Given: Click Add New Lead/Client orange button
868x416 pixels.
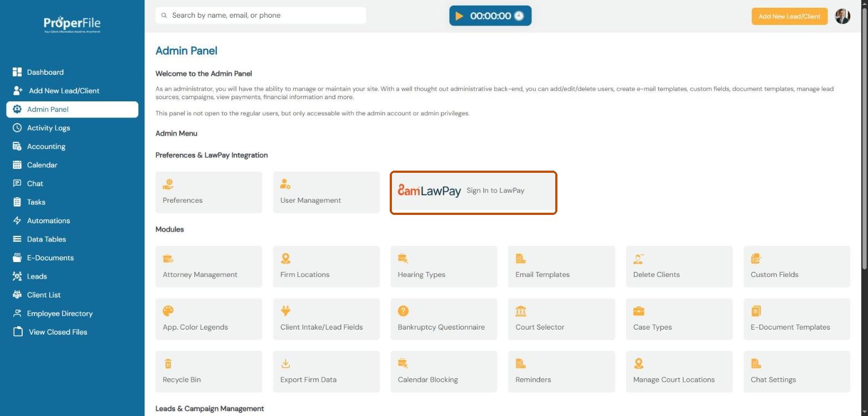Looking at the screenshot, I should coord(789,17).
